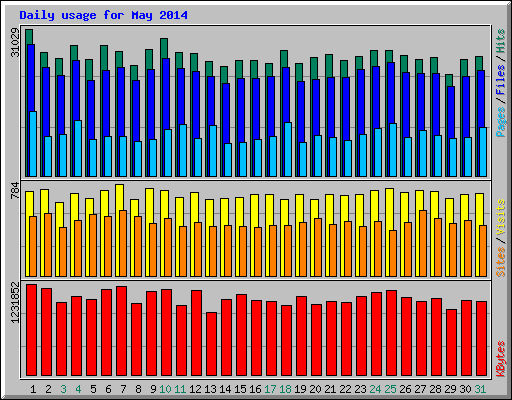
Task: Select day 16 on the x-axis
Action: (x=255, y=389)
